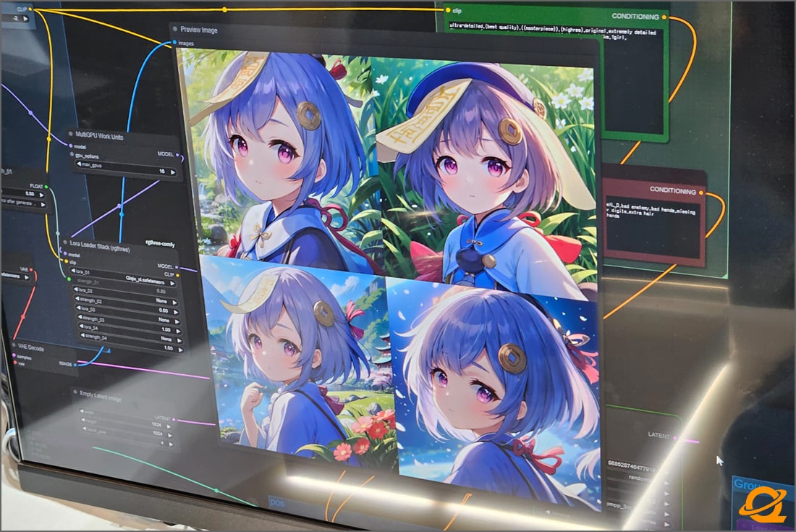
Task: Decrease strength_04 using its left arrow
Action: (81, 336)
